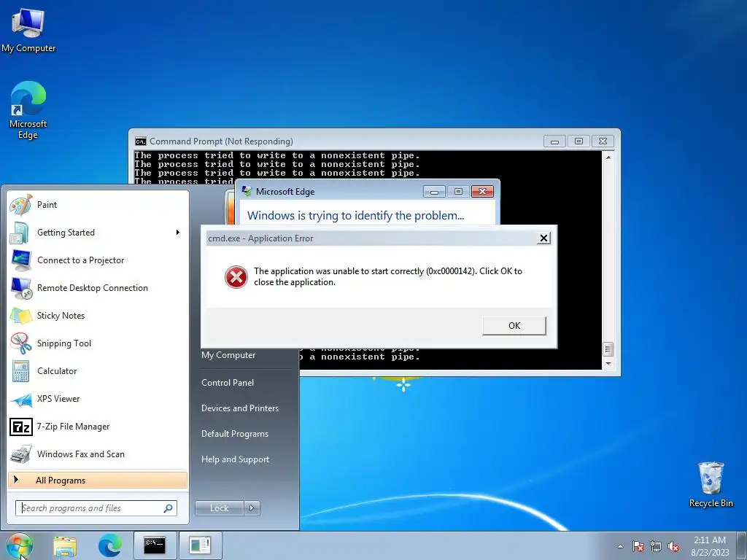The width and height of the screenshot is (747, 560).
Task: Open the shutdown options arrow beside Lock
Action: (x=252, y=508)
